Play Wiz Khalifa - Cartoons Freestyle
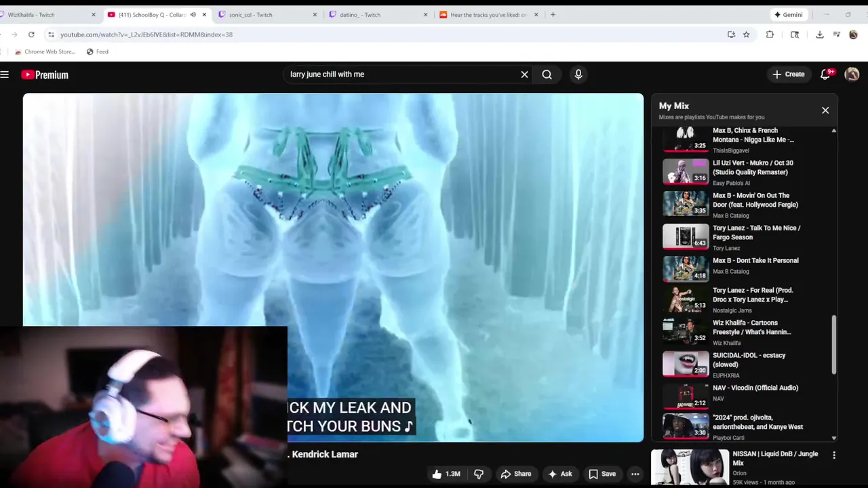Image resolution: width=868 pixels, height=488 pixels. 744,332
